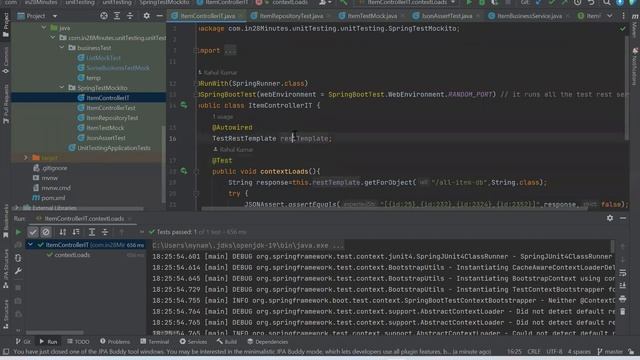The height and width of the screenshot is (360, 640).
Task: Open Project panel gear options
Action: coord(147,16)
